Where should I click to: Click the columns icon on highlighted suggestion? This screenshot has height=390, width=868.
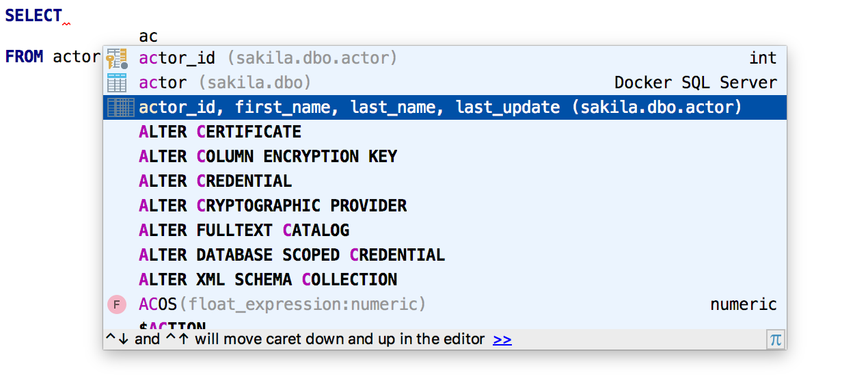pos(120,107)
